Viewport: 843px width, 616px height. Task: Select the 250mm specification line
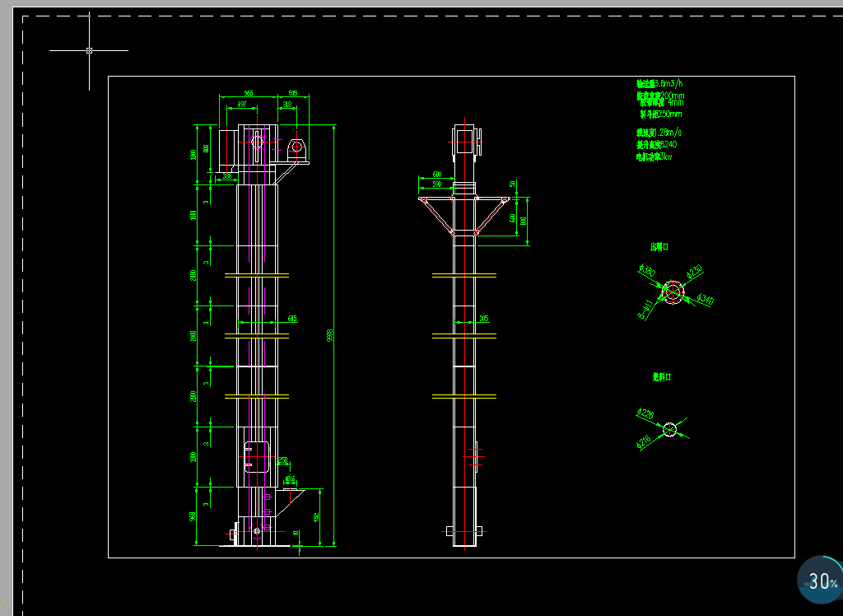(661, 114)
